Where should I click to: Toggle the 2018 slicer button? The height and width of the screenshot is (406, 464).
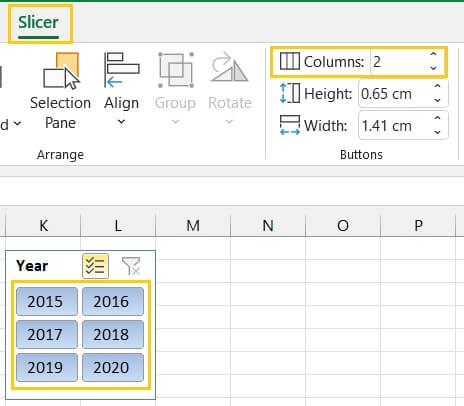113,334
